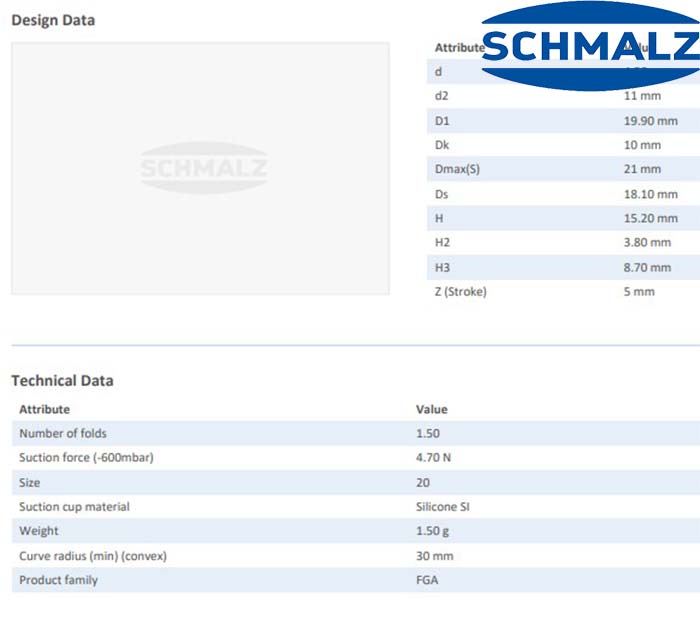Image resolution: width=700 pixels, height=637 pixels.
Task: Select the 8.70 mm value
Action: click(647, 267)
